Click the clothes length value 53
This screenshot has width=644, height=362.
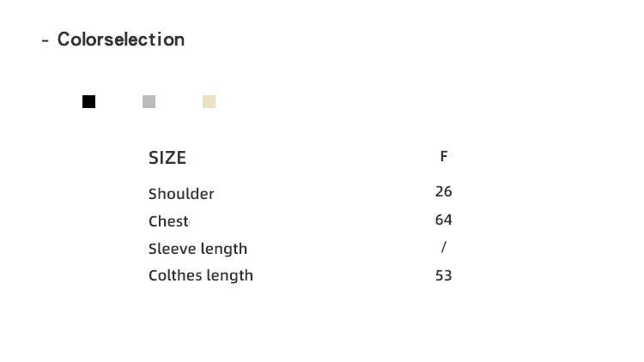(443, 275)
